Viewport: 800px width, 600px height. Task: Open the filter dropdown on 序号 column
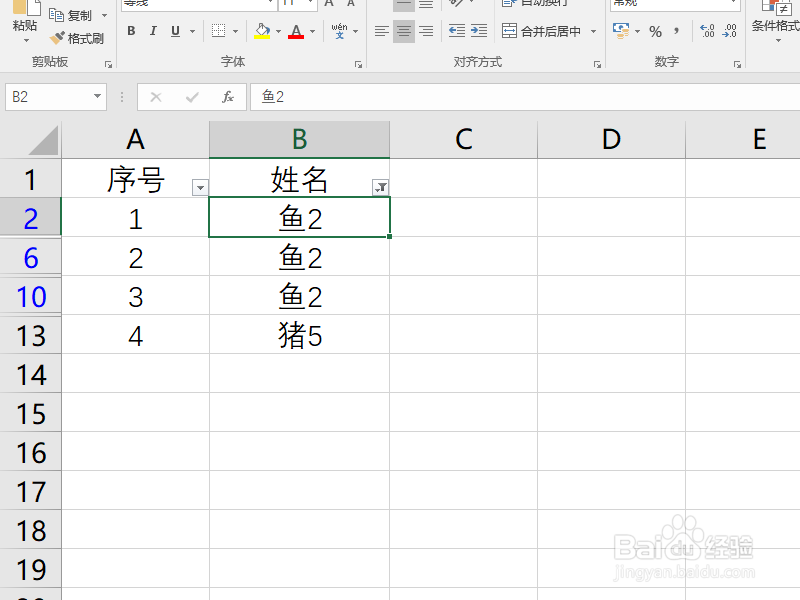201,186
